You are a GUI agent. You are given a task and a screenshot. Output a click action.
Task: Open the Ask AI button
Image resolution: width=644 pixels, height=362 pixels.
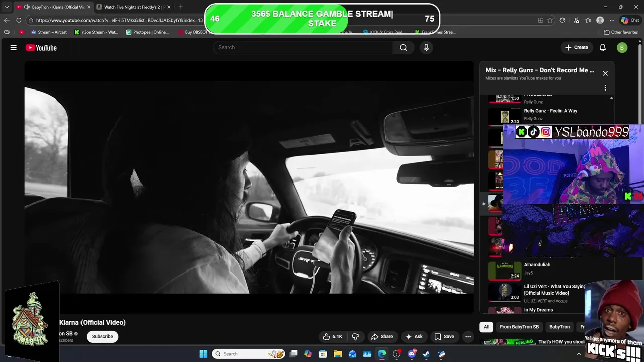point(414,337)
